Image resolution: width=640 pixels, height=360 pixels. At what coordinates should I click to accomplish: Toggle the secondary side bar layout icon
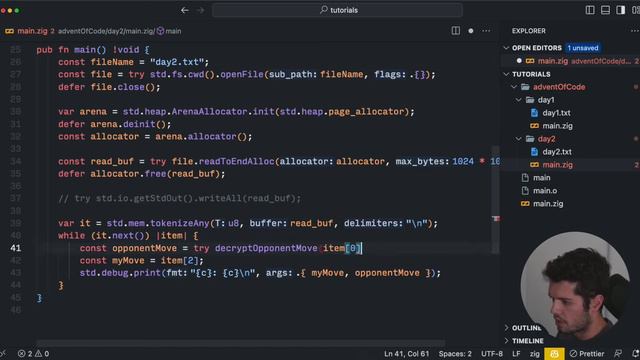click(x=620, y=10)
